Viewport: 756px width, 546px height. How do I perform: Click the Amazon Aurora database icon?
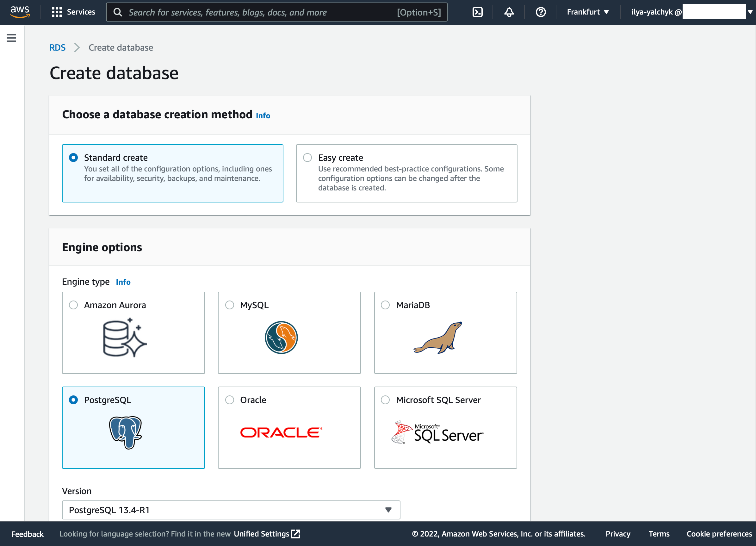(x=125, y=337)
